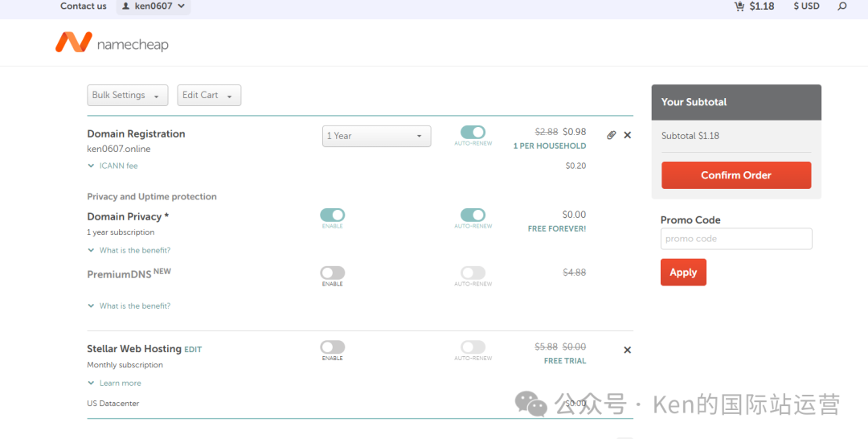Expand Domain Privacy 'What is the benefit?'
Image resolution: width=868 pixels, height=439 pixels.
point(129,250)
